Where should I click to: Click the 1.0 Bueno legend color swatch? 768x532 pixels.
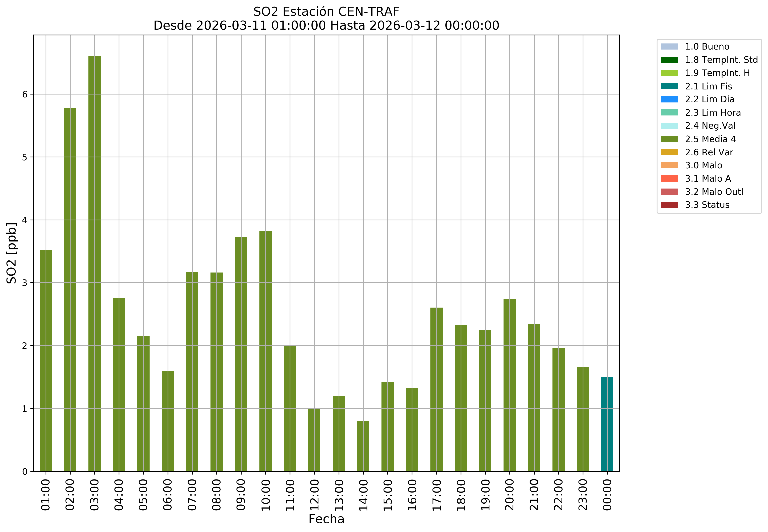click(x=669, y=47)
